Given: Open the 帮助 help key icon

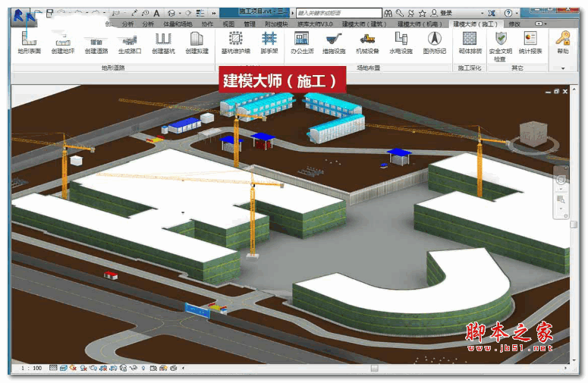Looking at the screenshot, I should pyautogui.click(x=563, y=43).
